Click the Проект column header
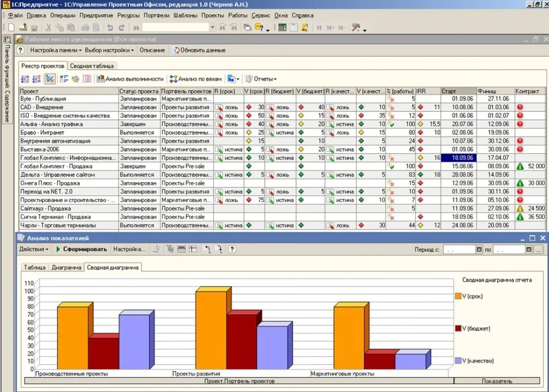549x392 pixels. pyautogui.click(x=69, y=91)
